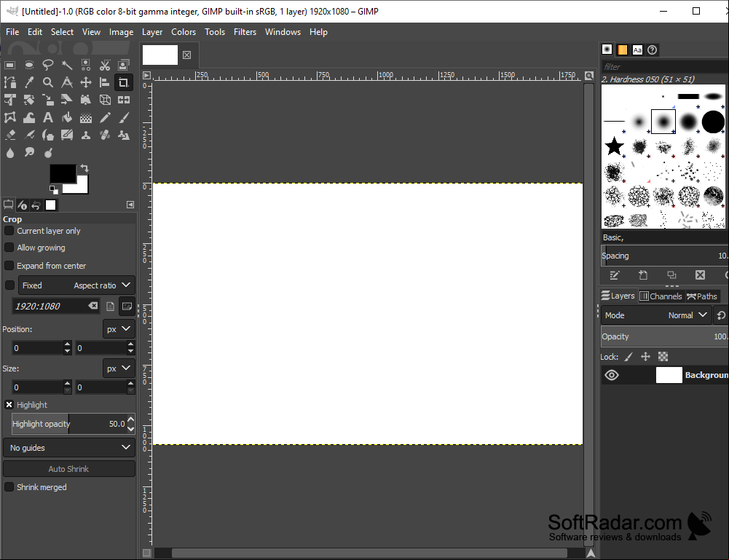Click the active Crop tool icon
This screenshot has height=560, width=729.
[124, 83]
